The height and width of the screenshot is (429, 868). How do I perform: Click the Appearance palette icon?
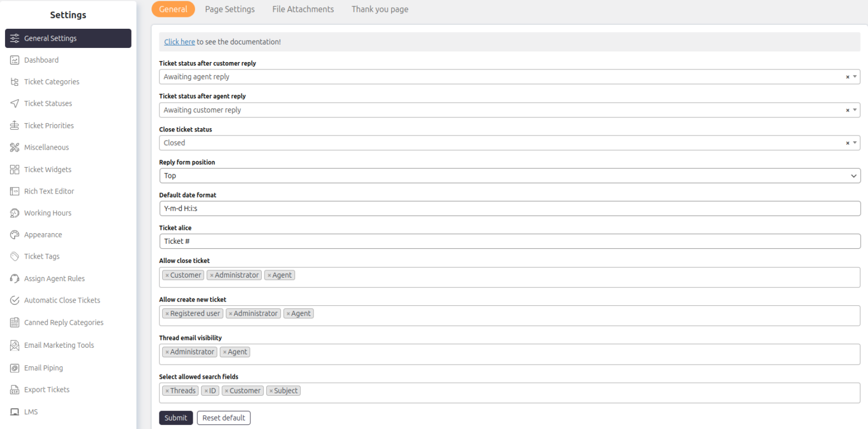click(x=15, y=235)
